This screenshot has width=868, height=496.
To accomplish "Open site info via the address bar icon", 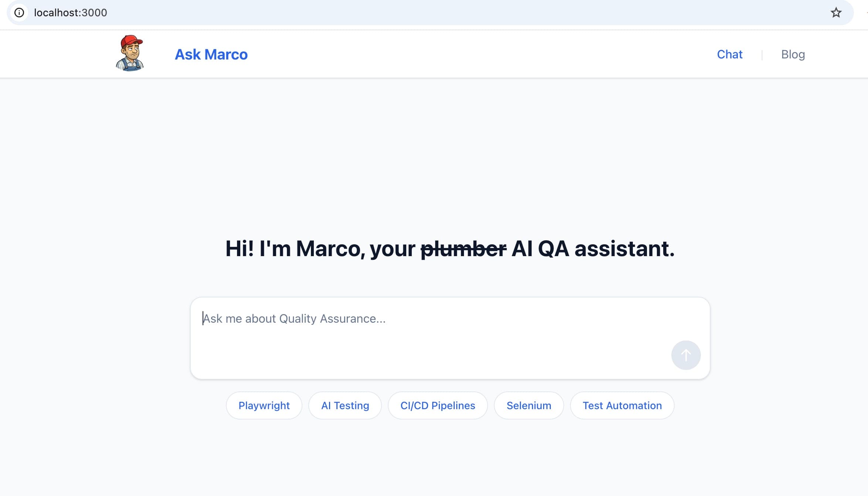I will tap(20, 13).
